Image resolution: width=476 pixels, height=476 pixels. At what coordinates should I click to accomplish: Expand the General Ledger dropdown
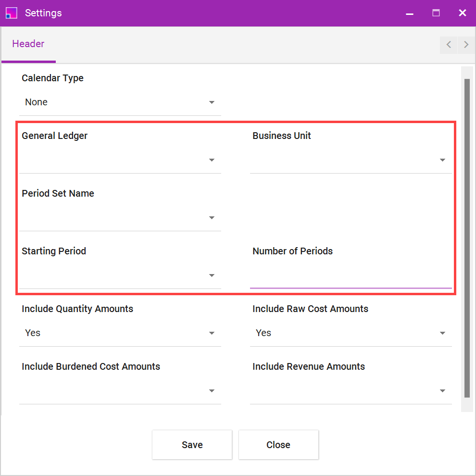pos(120,160)
